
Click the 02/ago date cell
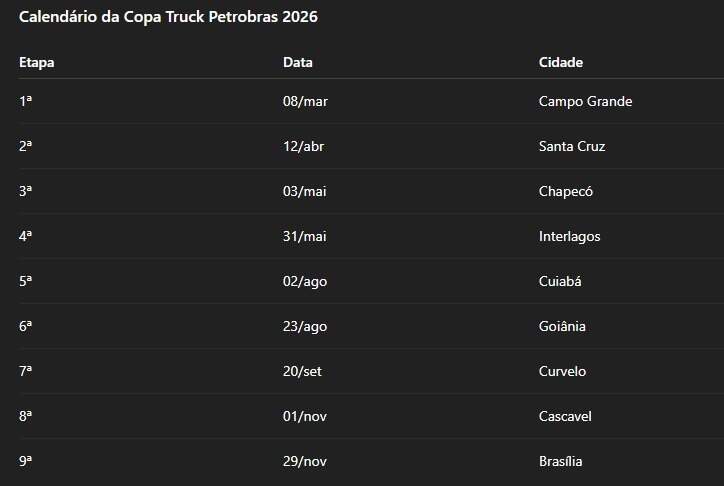pyautogui.click(x=305, y=281)
